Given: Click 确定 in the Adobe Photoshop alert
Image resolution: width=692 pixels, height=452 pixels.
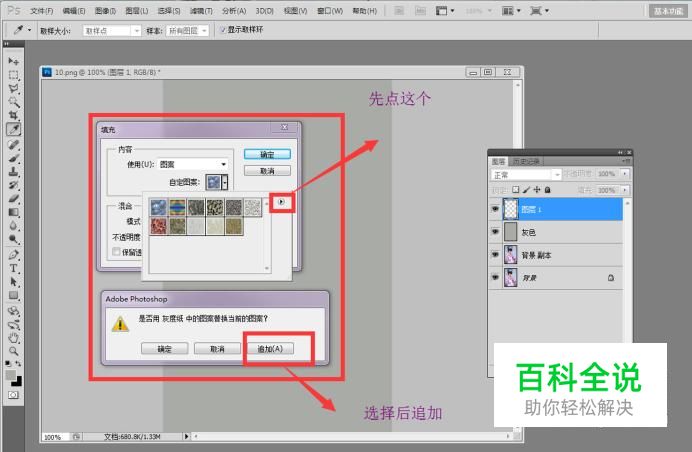Looking at the screenshot, I should click(165, 349).
